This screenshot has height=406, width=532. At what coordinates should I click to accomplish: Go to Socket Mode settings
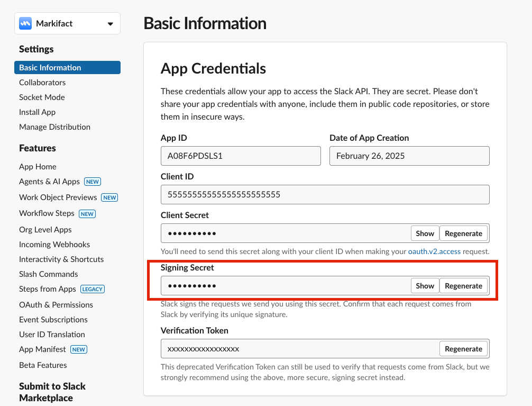tap(42, 97)
